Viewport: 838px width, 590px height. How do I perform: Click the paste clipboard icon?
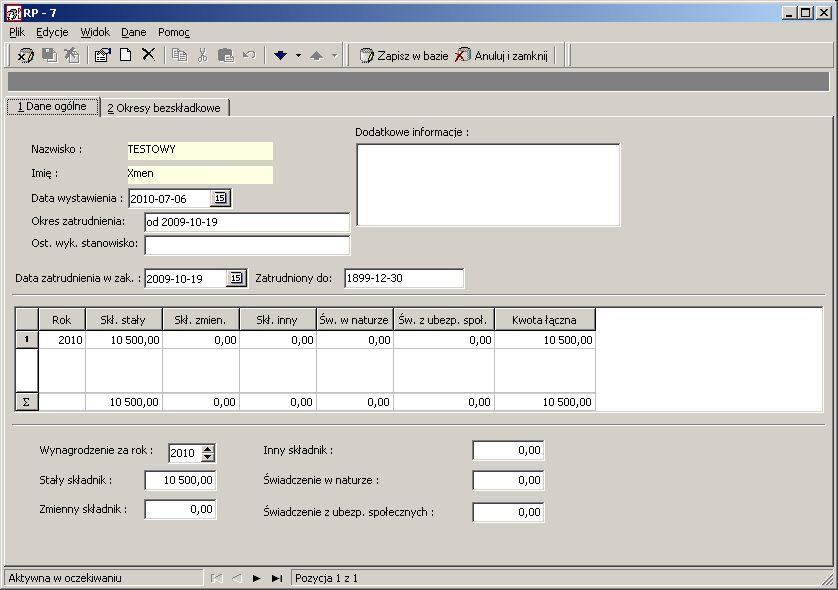(x=226, y=55)
